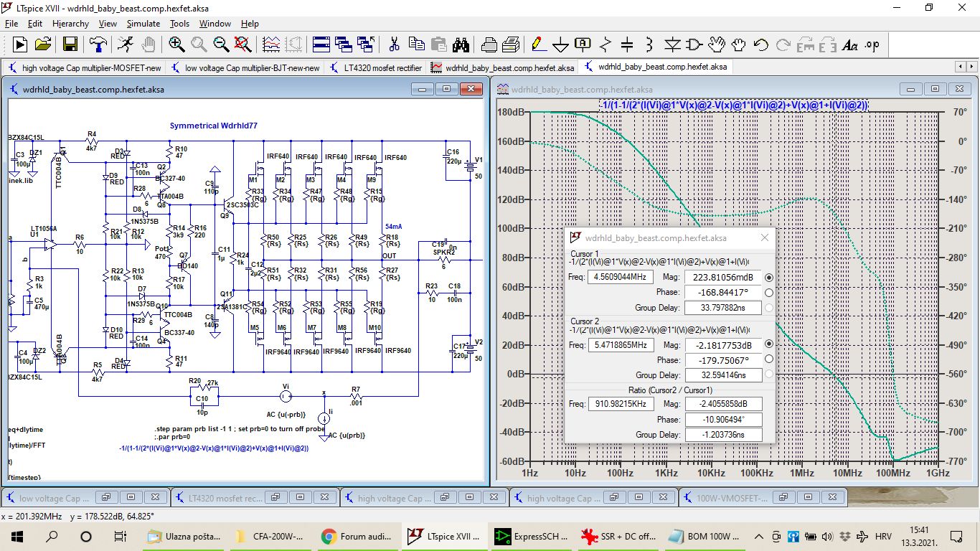Screen dimensions: 980x551
Task: Select the Inductor component tool
Action: tap(649, 44)
